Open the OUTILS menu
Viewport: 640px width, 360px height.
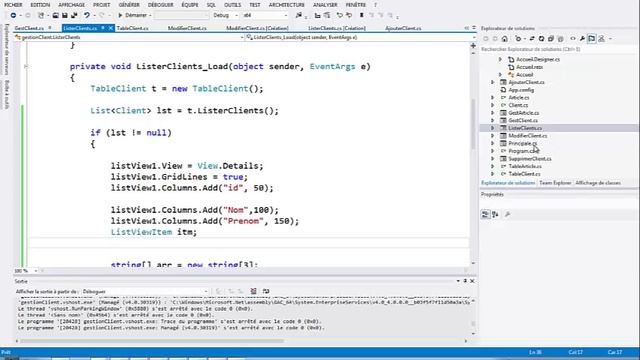233,5
